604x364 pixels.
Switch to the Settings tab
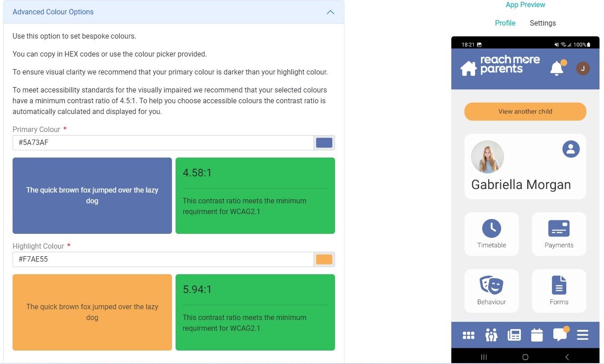542,23
